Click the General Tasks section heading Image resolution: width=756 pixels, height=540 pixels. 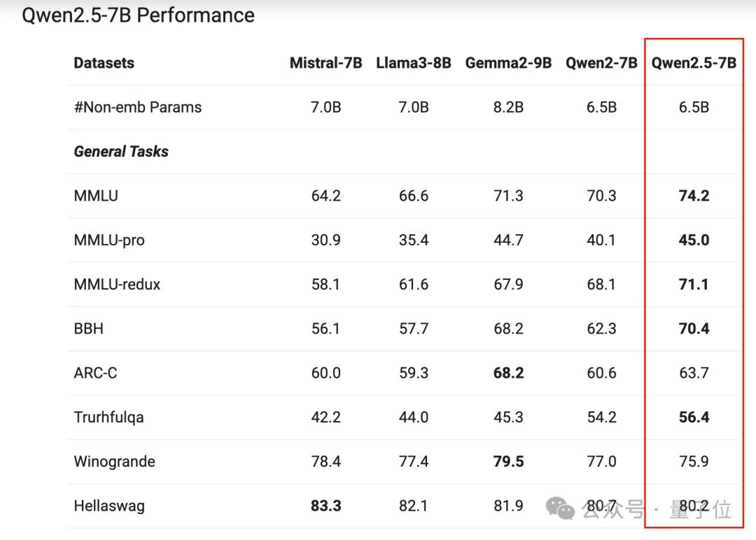tap(121, 152)
